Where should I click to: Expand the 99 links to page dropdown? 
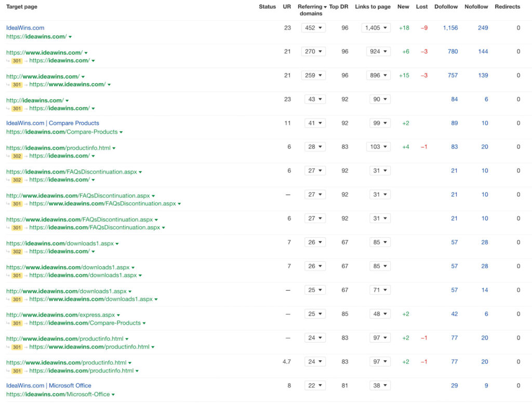(x=380, y=123)
